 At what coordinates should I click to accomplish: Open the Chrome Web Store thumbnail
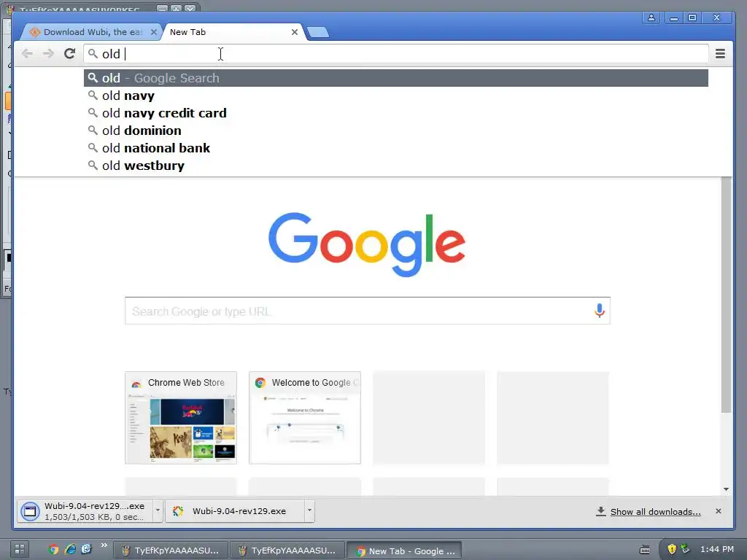pos(181,418)
